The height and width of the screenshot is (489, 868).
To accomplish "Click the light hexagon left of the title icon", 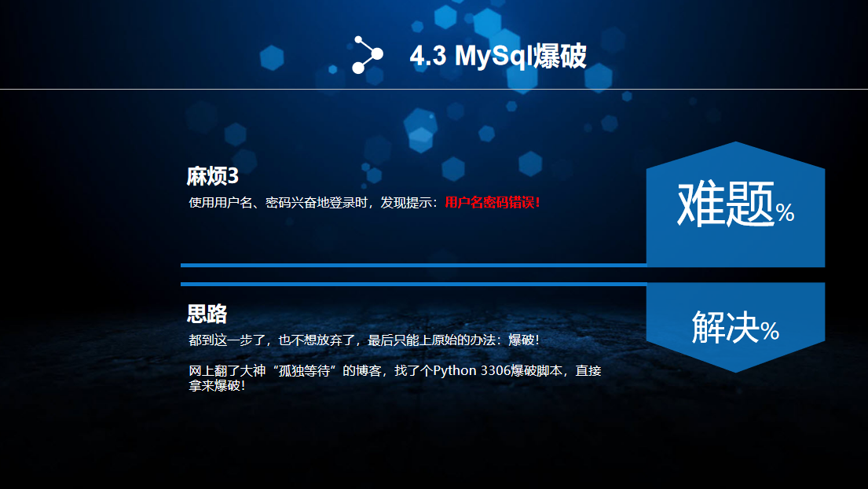I will pyautogui.click(x=272, y=57).
